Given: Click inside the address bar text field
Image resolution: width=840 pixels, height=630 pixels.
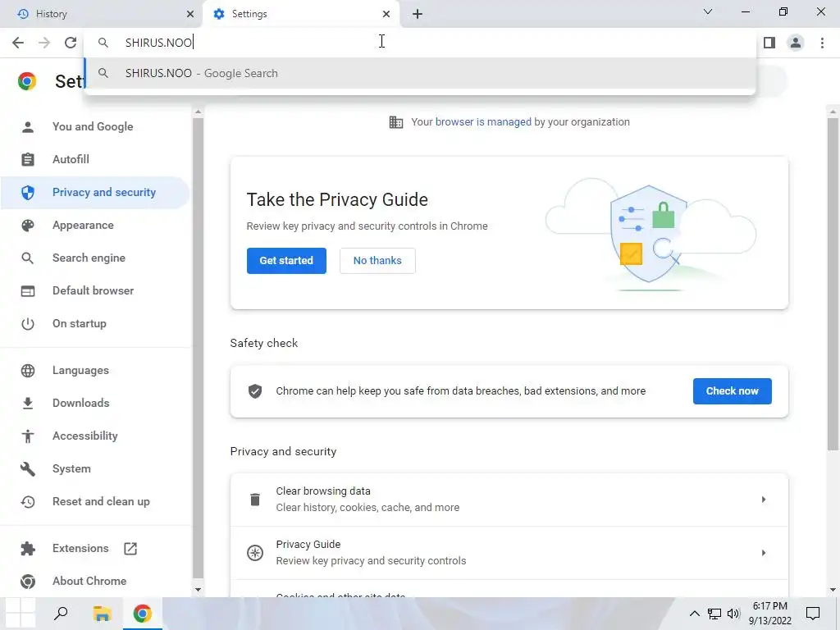Looking at the screenshot, I should click(421, 43).
